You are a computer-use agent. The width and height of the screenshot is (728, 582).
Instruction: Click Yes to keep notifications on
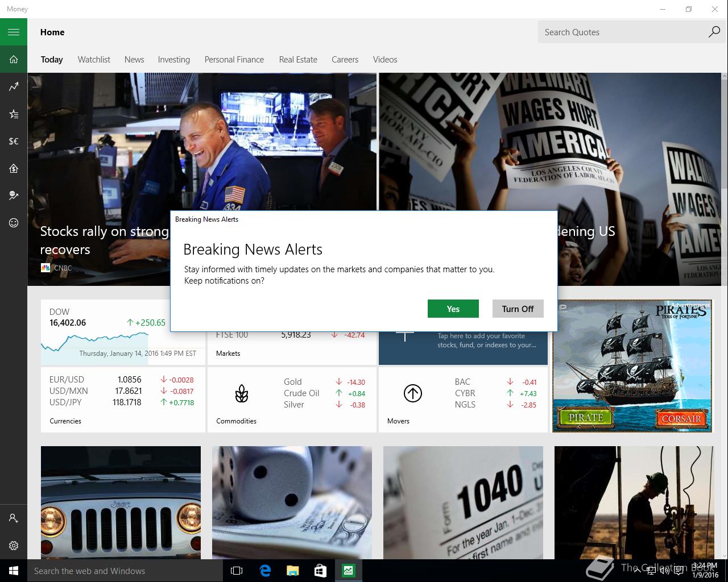coord(453,309)
